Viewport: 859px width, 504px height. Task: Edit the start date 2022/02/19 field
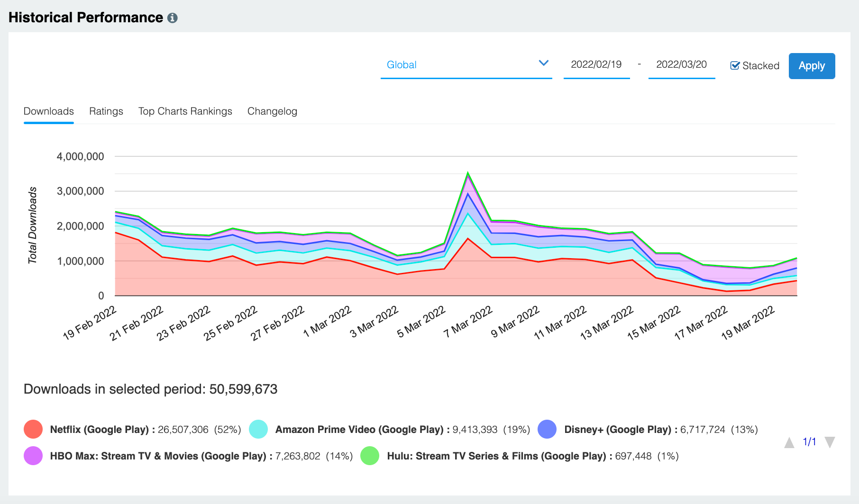click(596, 64)
